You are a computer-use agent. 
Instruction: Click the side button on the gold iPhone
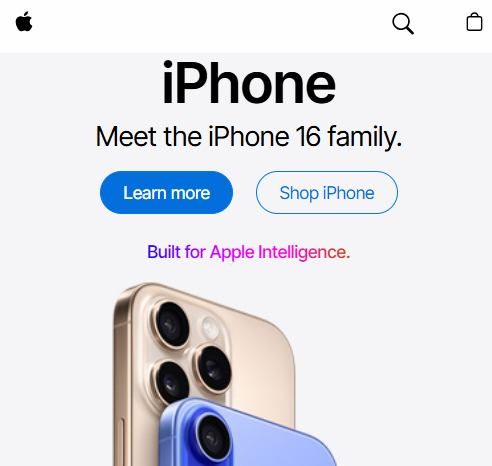[x=120, y=442]
